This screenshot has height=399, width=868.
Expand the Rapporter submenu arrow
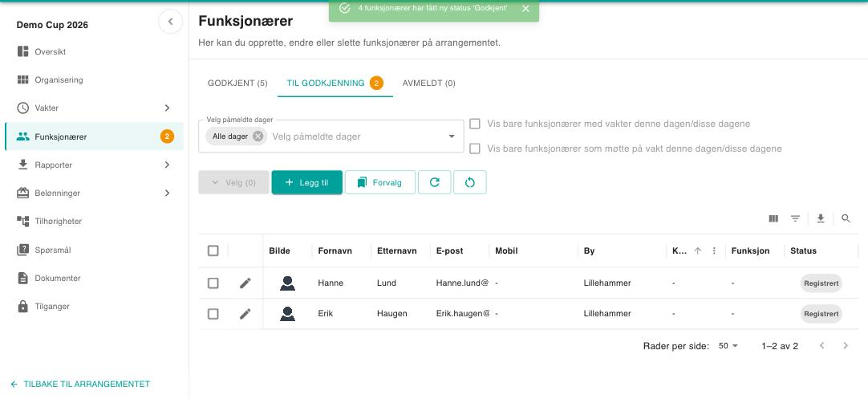[x=167, y=165]
